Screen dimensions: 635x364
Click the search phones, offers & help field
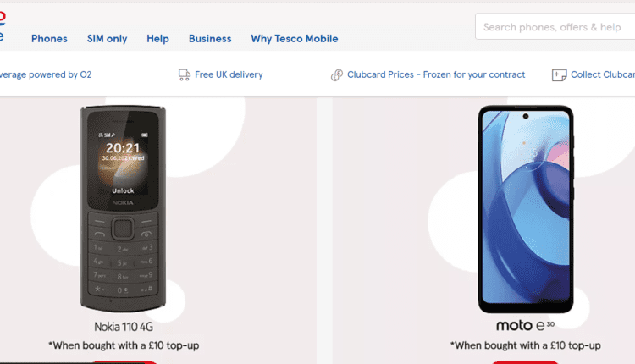coord(555,27)
